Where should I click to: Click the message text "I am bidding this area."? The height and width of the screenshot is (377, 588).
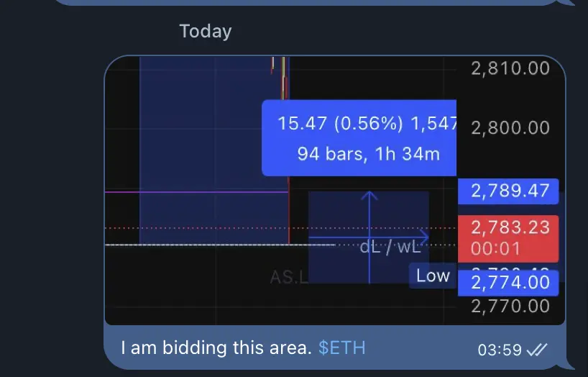tap(216, 348)
